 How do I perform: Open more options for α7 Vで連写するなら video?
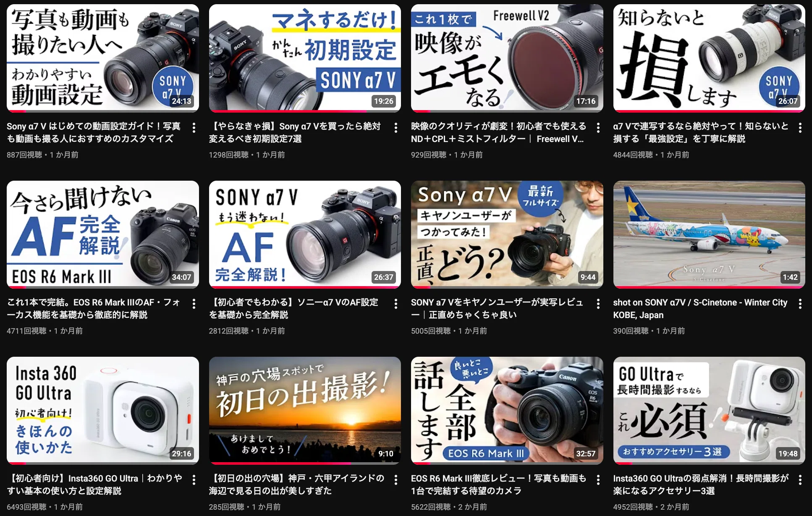click(x=800, y=128)
